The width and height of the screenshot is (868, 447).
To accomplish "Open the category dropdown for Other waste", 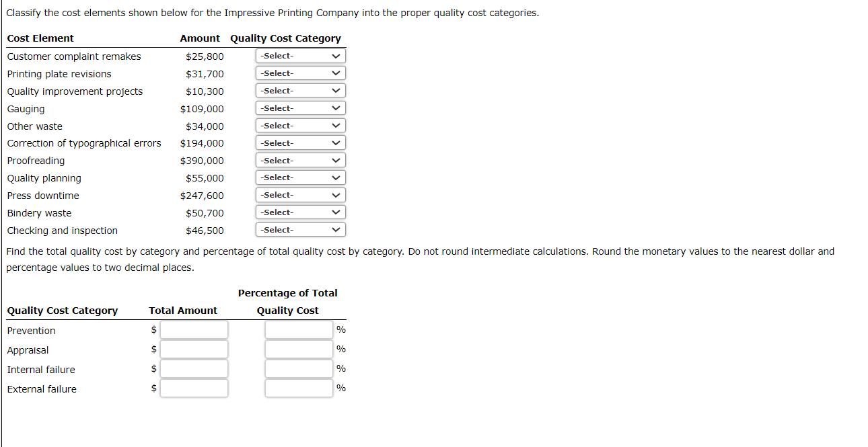I will point(300,125).
